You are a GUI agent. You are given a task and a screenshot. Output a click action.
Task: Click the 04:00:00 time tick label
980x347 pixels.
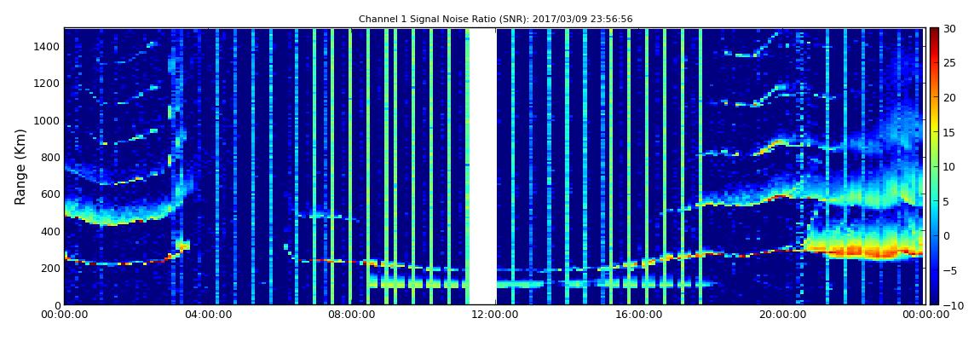pyautogui.click(x=207, y=315)
